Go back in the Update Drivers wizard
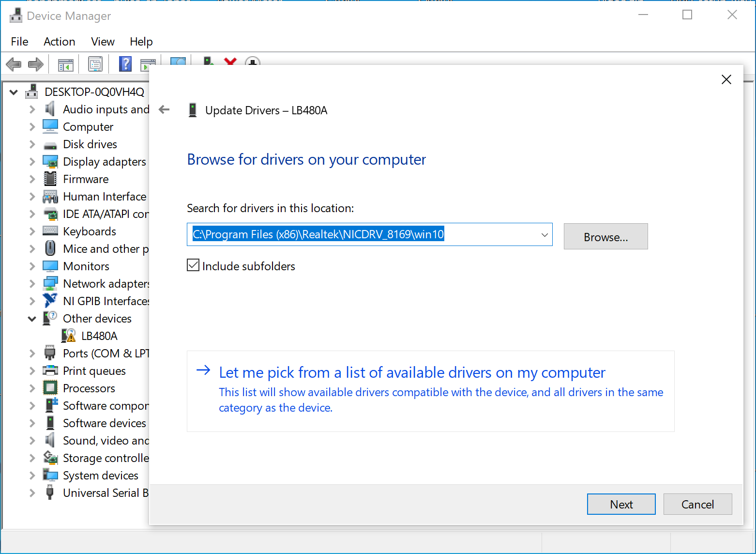756x554 pixels. point(165,109)
